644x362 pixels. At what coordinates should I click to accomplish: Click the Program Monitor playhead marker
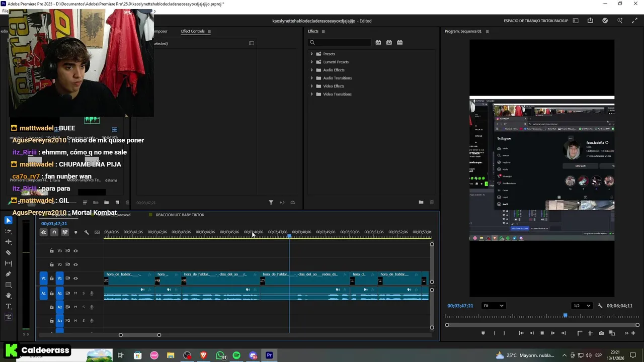(566, 316)
